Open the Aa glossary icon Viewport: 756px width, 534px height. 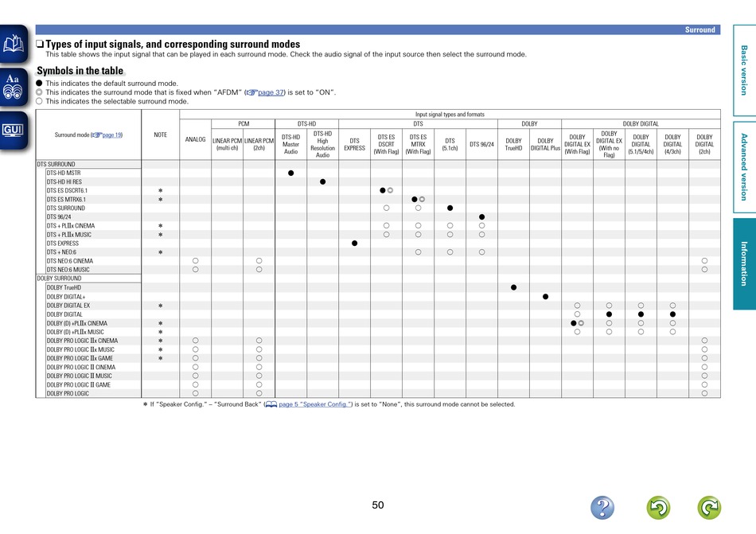[13, 87]
